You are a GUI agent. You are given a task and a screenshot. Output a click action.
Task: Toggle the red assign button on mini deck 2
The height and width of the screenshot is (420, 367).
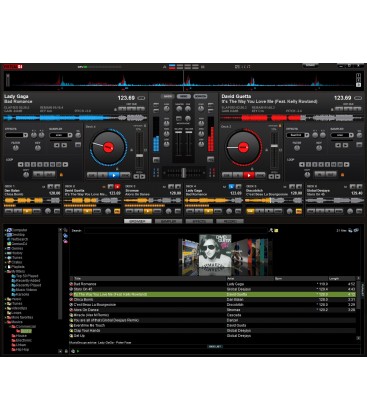click(117, 187)
